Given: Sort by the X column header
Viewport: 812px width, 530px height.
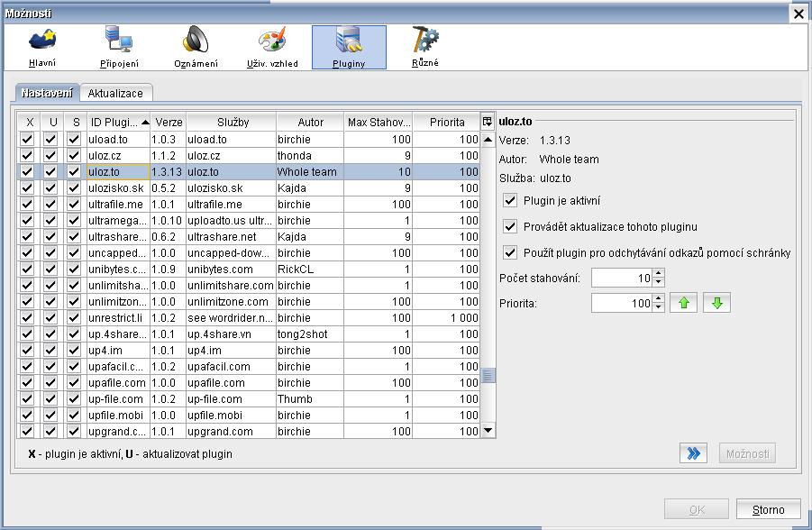Looking at the screenshot, I should point(30,123).
